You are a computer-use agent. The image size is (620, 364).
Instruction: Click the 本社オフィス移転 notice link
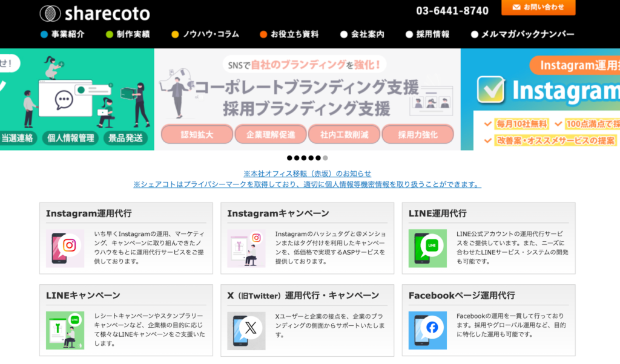tap(307, 174)
